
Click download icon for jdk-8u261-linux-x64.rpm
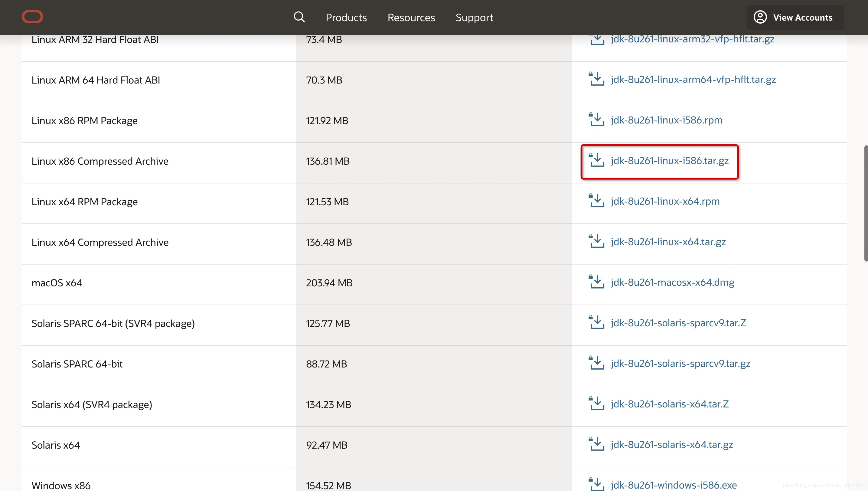[596, 201]
